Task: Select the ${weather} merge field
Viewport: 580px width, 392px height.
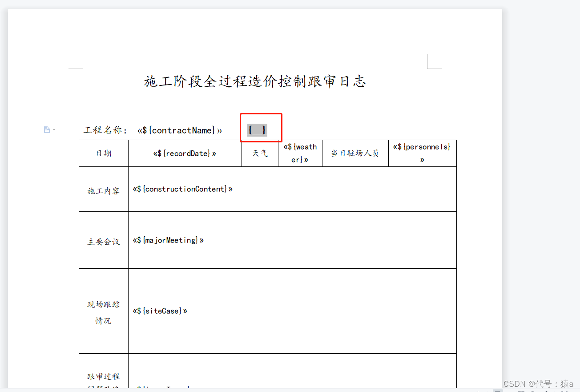Action: (300, 153)
